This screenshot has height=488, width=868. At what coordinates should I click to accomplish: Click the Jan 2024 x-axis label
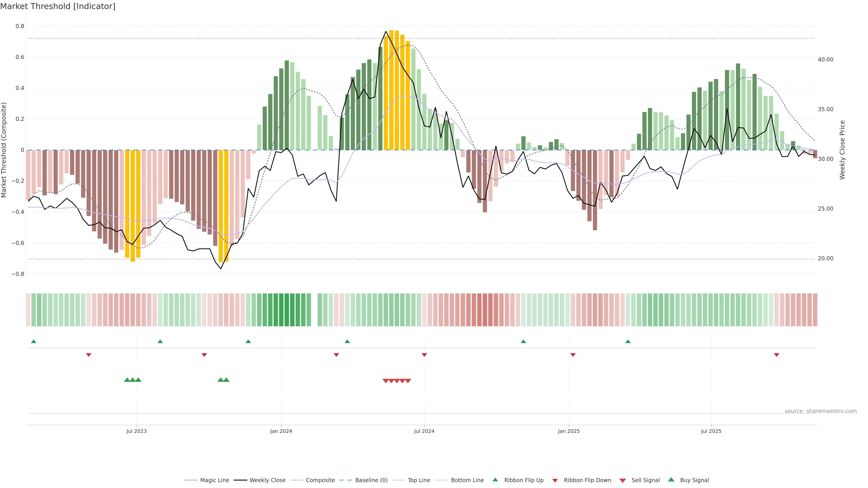tap(281, 431)
